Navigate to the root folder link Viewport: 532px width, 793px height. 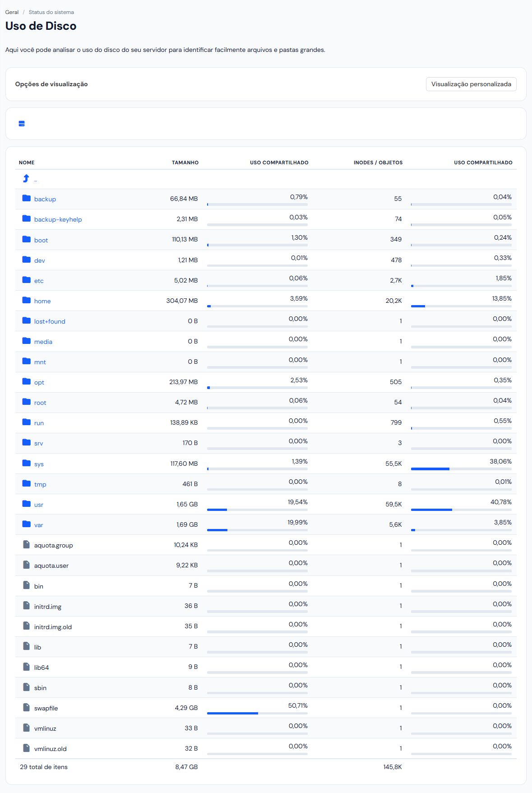coord(40,403)
